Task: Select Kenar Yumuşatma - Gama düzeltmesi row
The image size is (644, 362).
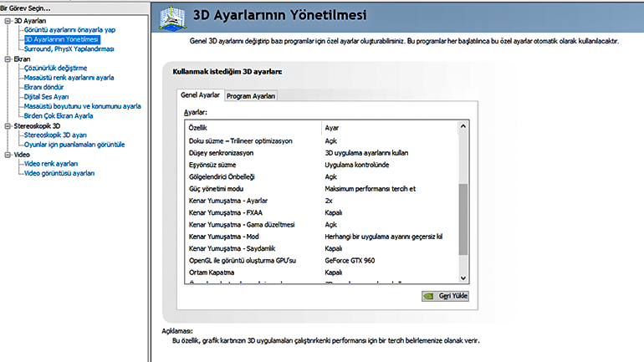Action: [x=322, y=225]
